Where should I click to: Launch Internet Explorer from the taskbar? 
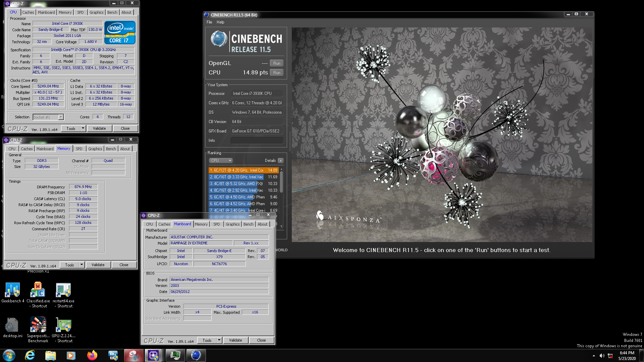[x=30, y=355]
